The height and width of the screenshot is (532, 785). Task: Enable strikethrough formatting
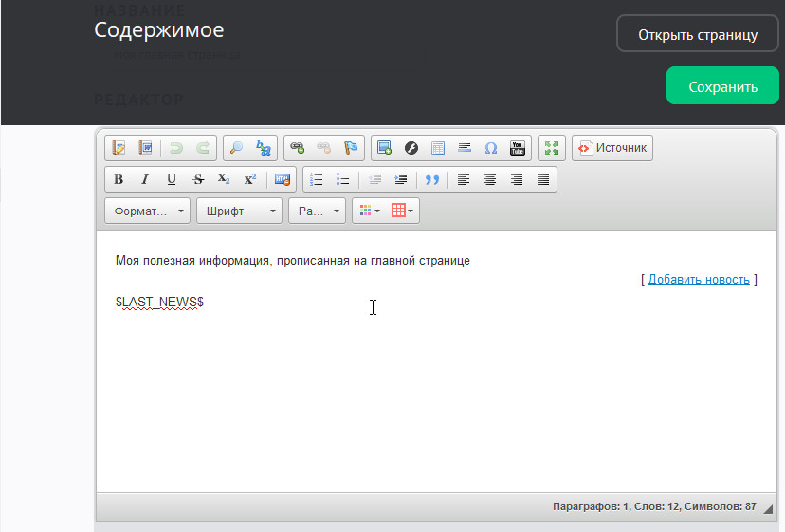point(197,179)
